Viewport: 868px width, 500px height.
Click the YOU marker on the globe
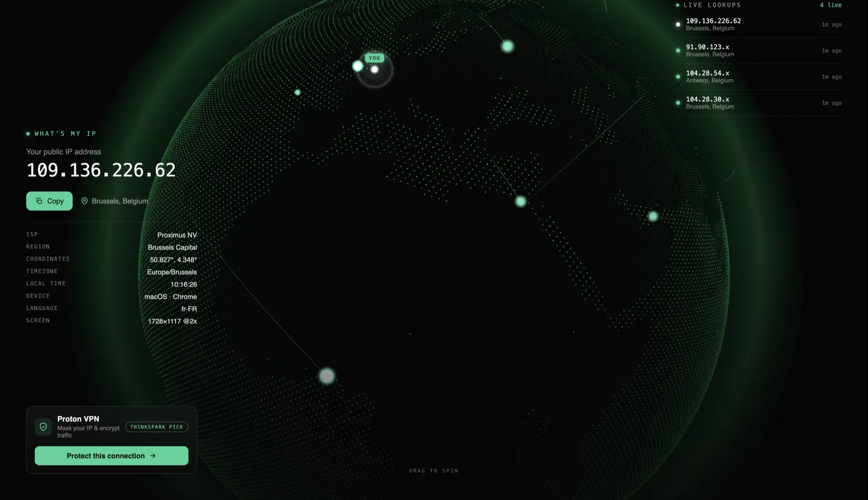[x=374, y=58]
